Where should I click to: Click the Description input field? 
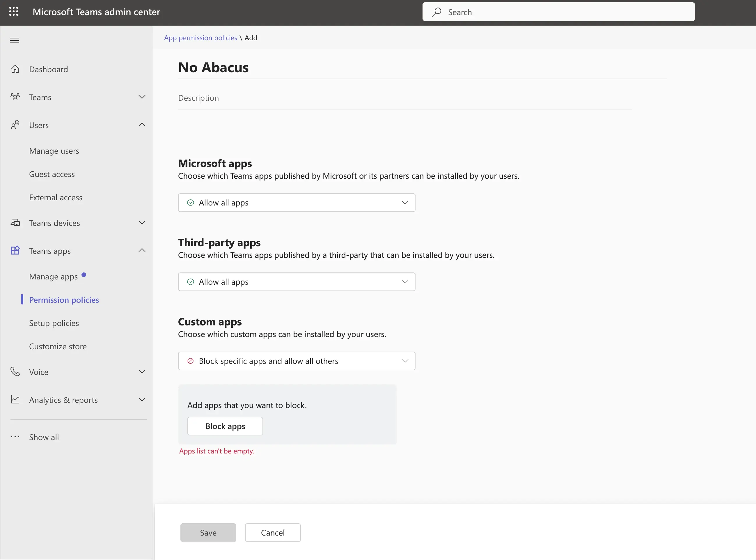tap(305, 98)
